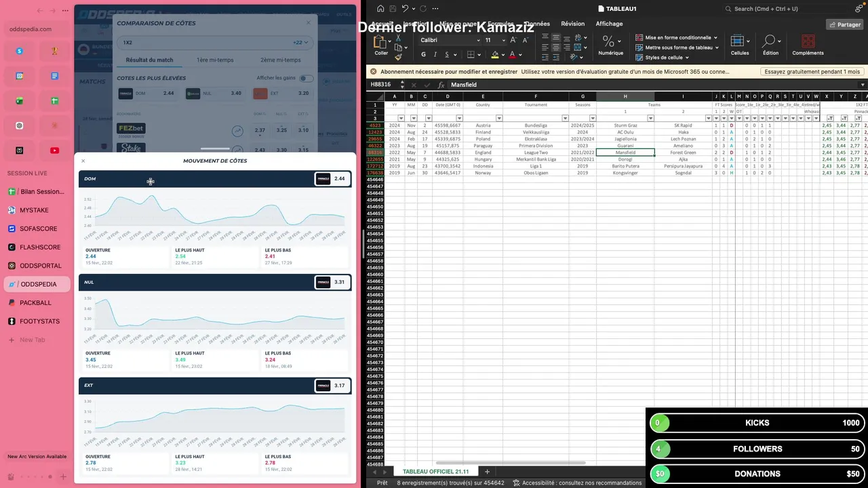The image size is (868, 488).
Task: Switch to Affichage ribbon tab
Action: point(609,24)
